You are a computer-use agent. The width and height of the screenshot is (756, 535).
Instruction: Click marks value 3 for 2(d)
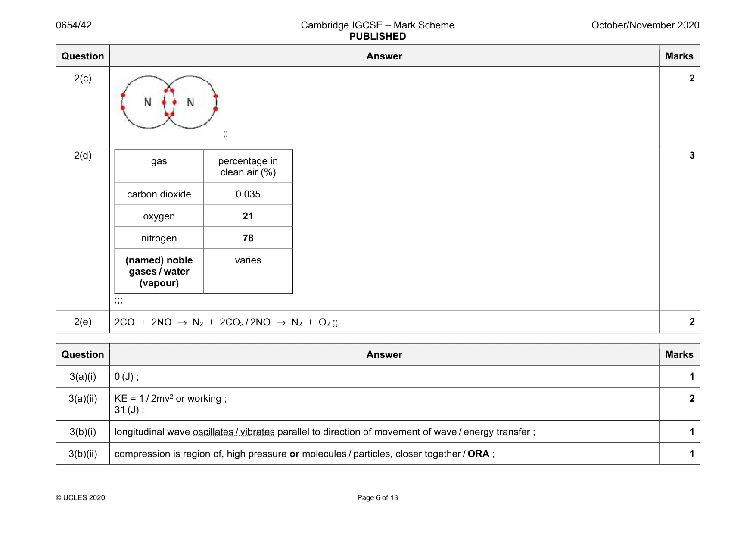pyautogui.click(x=692, y=155)
